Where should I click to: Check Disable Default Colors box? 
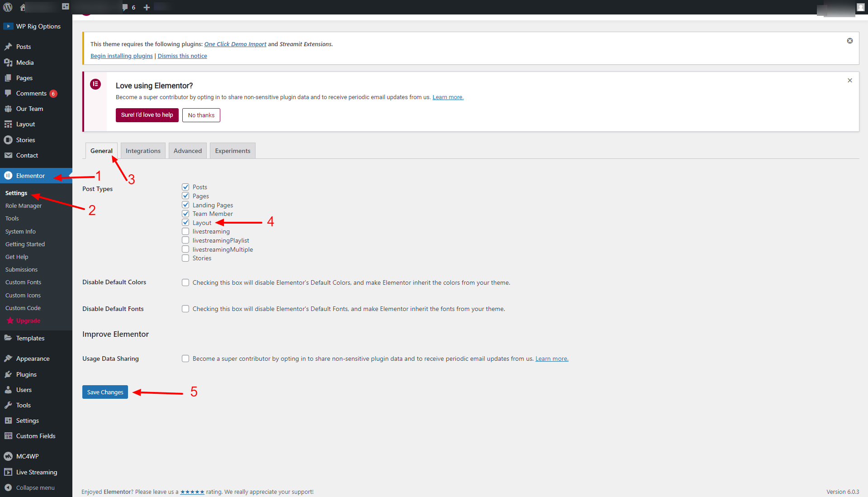[x=185, y=282]
